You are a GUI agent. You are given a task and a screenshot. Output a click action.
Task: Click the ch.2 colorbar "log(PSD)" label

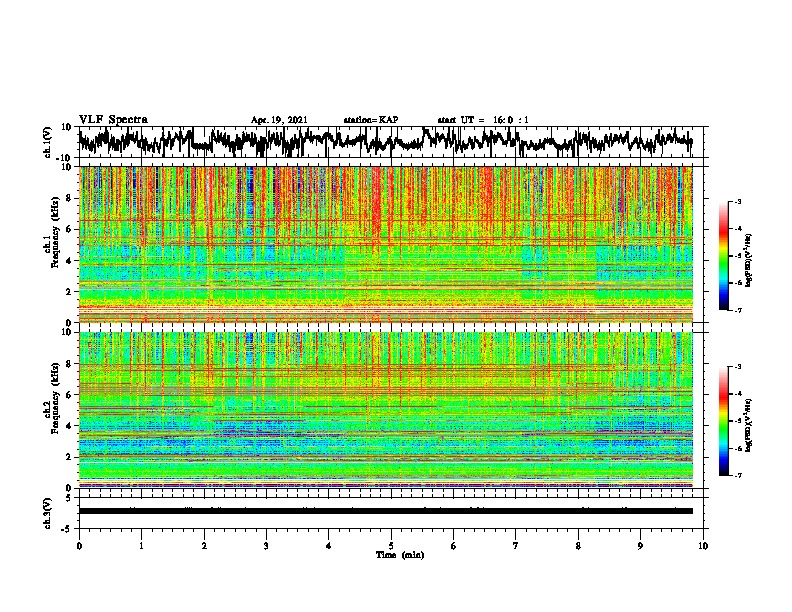point(749,425)
